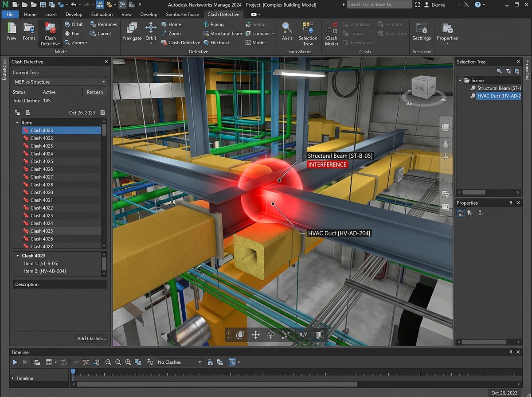Pin the Timeline panel with pushpin icon
The height and width of the screenshot is (397, 532).
coord(511,352)
